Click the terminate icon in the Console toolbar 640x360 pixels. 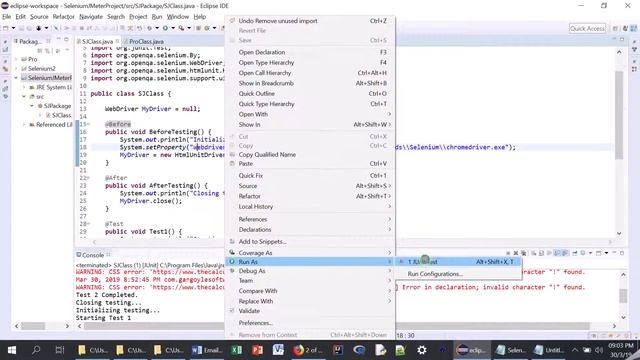(x=508, y=253)
